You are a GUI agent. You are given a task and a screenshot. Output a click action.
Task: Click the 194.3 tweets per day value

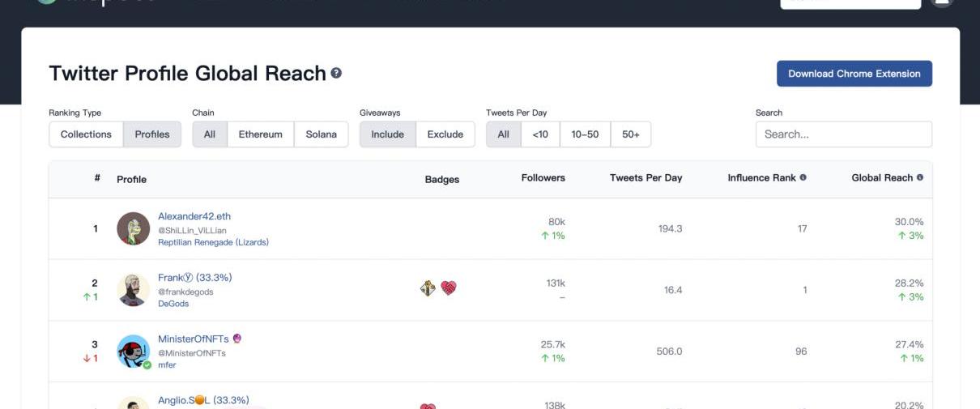pyautogui.click(x=670, y=229)
